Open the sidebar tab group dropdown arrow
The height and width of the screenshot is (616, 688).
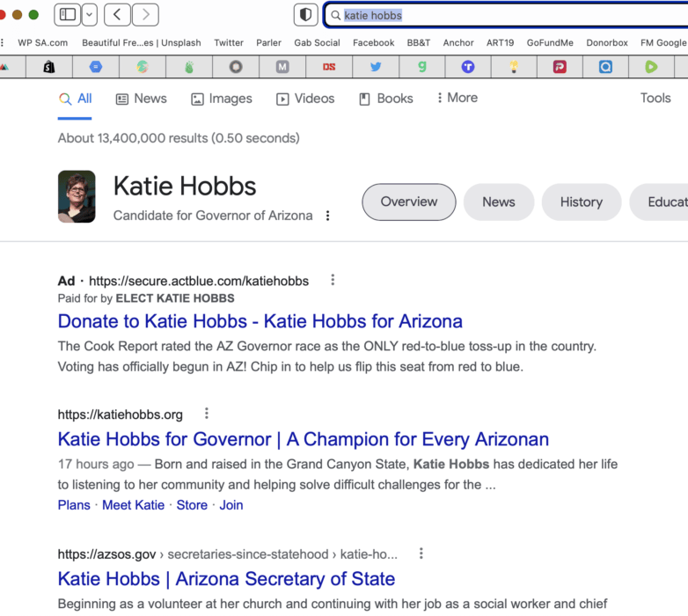[90, 15]
